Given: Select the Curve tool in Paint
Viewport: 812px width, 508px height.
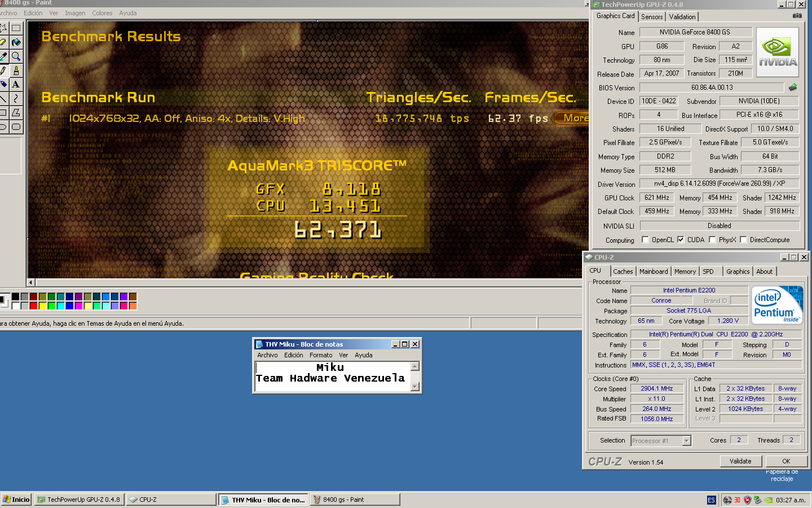Looking at the screenshot, I should pos(16,99).
